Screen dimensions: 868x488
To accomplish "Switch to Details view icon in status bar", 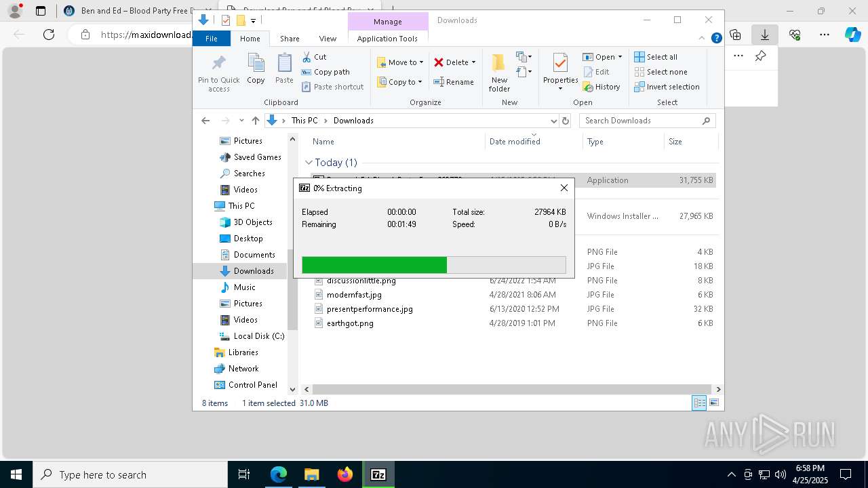I will (699, 403).
